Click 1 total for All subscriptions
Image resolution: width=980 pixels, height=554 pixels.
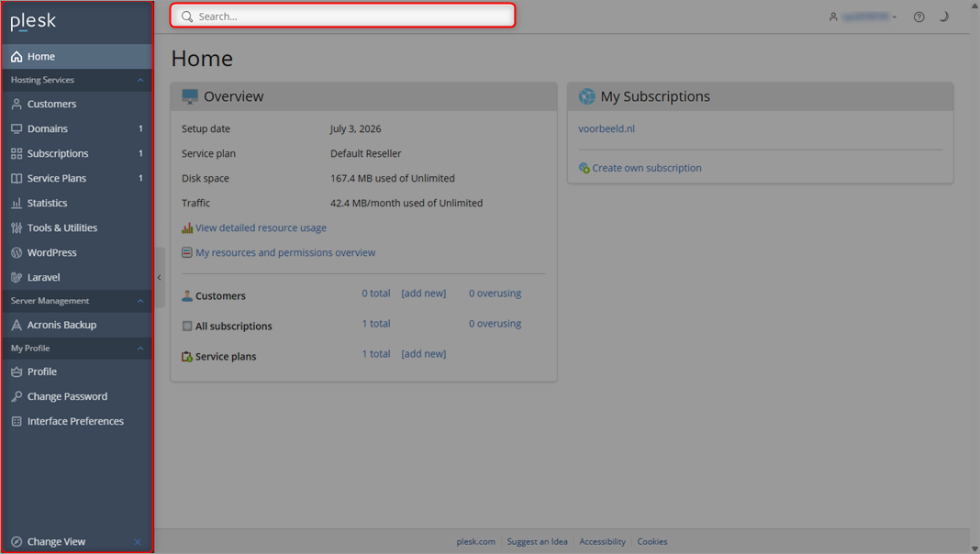pyautogui.click(x=375, y=324)
